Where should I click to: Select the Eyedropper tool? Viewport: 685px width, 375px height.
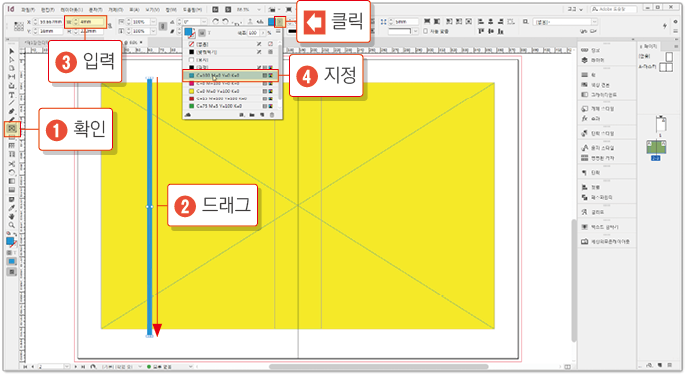point(12,208)
